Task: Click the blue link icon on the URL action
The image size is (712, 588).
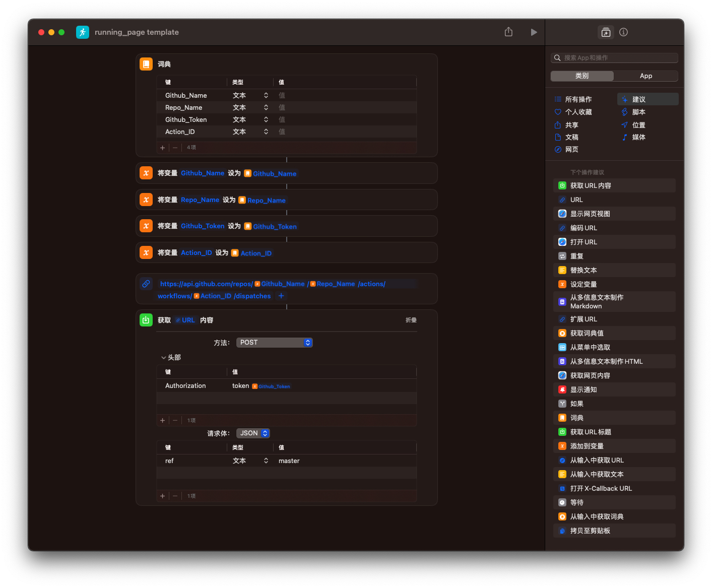Action: 146,284
